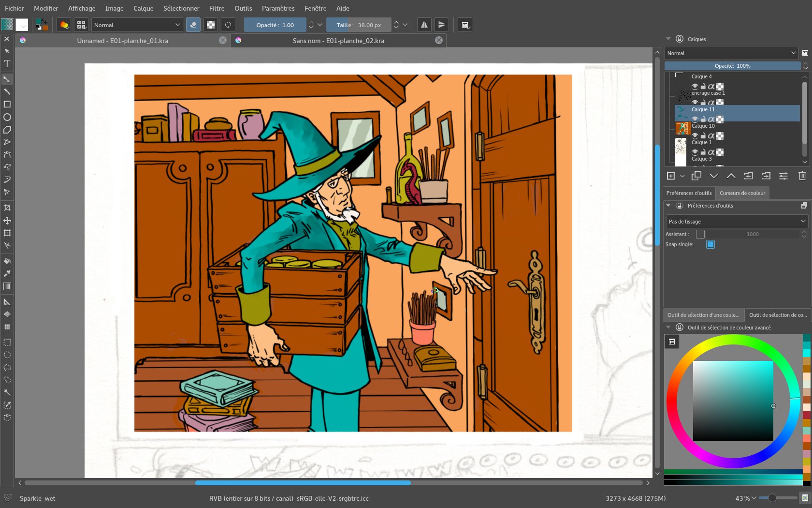This screenshot has width=812, height=508.
Task: Toggle visibility of Calque 1
Action: click(x=695, y=152)
